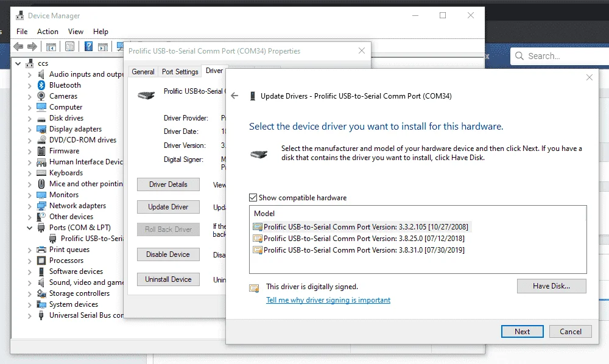Image resolution: width=609 pixels, height=364 pixels.
Task: Expand the Human Interface Devices node
Action: pos(29,162)
